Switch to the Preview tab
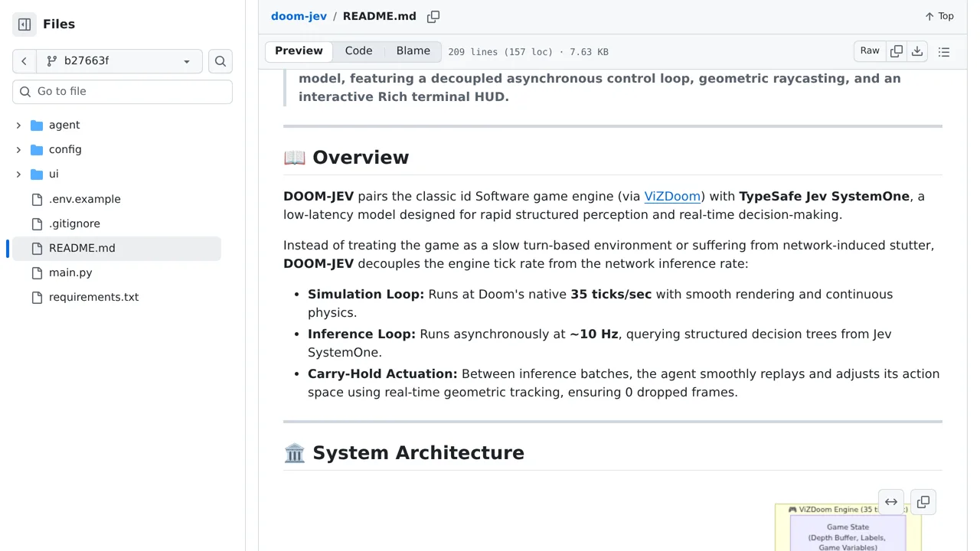Image resolution: width=980 pixels, height=551 pixels. 299,51
